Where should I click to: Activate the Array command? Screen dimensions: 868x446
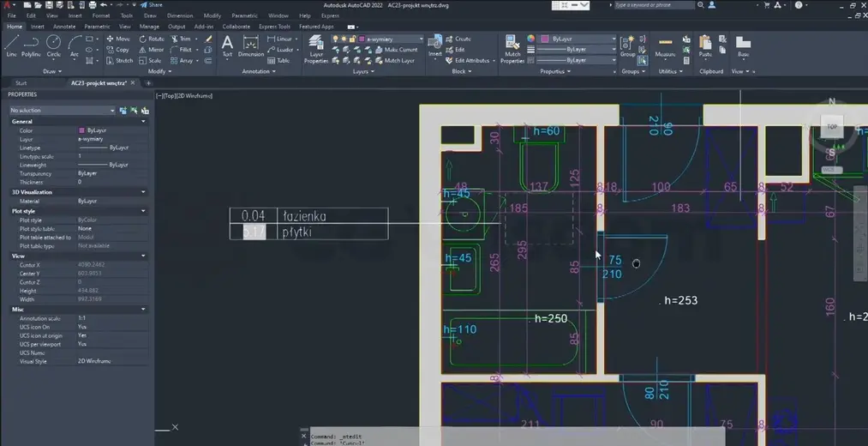click(x=182, y=60)
